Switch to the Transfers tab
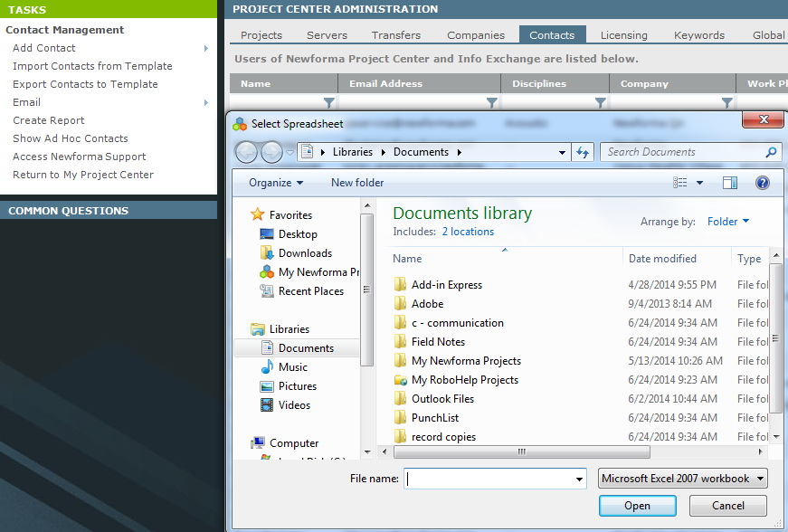 point(396,35)
